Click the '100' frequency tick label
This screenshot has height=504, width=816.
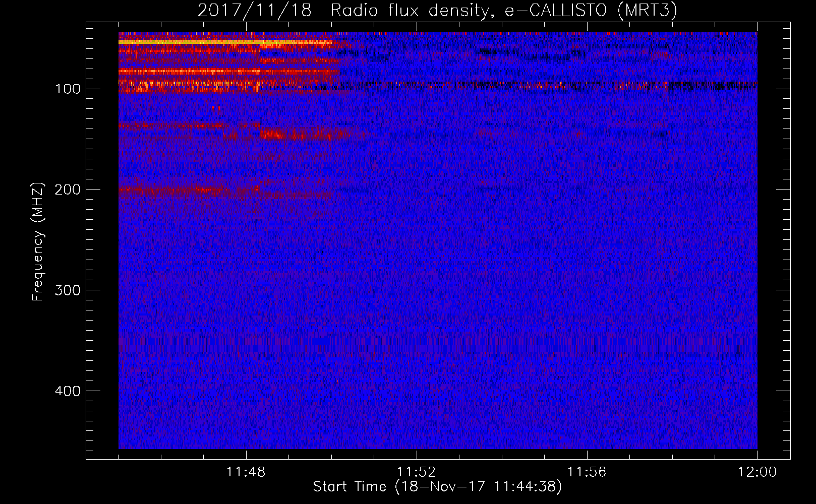click(x=68, y=89)
